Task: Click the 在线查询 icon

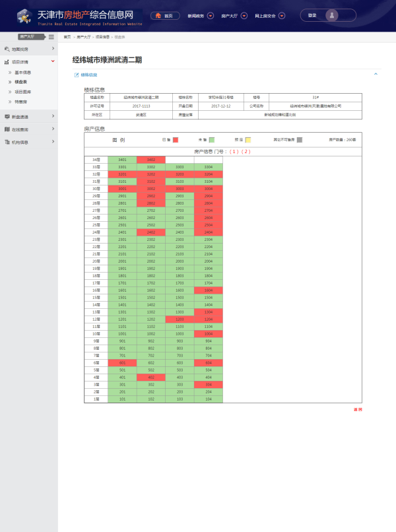Action: point(7,129)
